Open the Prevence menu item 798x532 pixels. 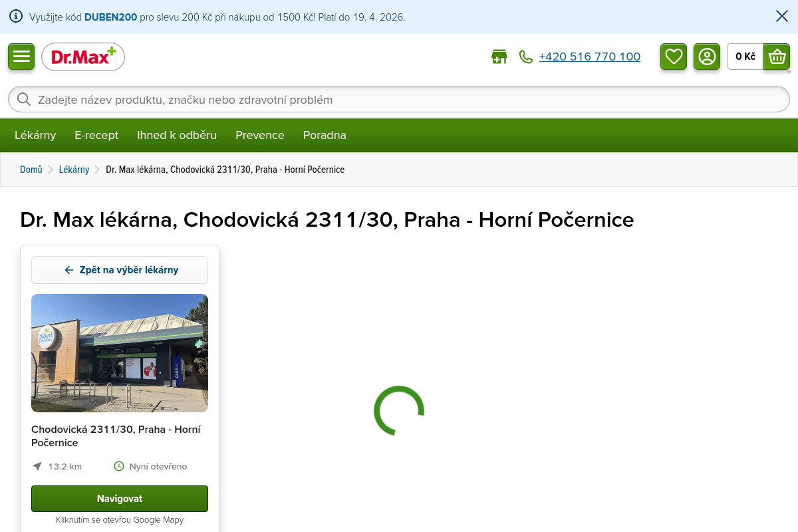coord(259,135)
